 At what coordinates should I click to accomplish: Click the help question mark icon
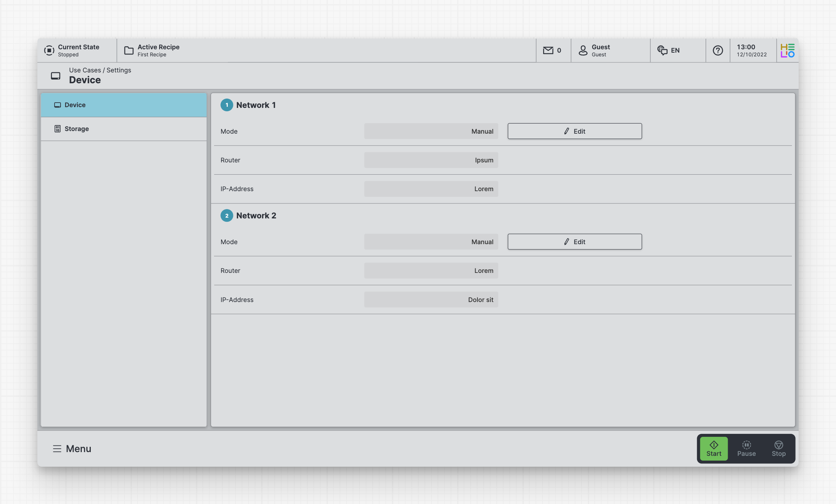click(x=718, y=50)
